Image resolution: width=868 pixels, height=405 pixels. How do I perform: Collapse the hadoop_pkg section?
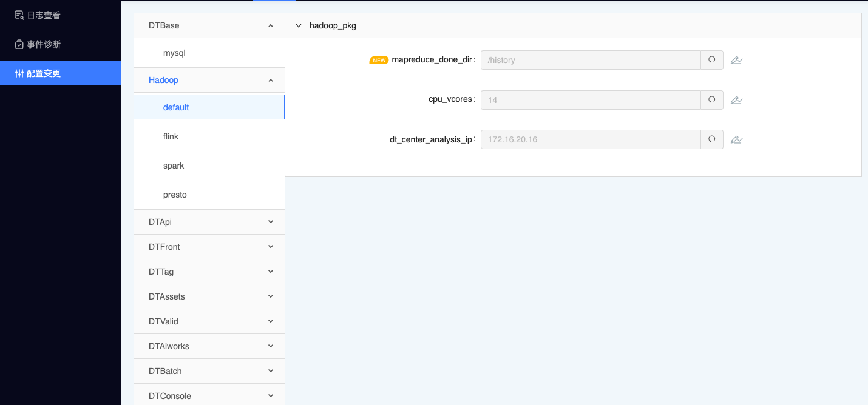(x=299, y=26)
